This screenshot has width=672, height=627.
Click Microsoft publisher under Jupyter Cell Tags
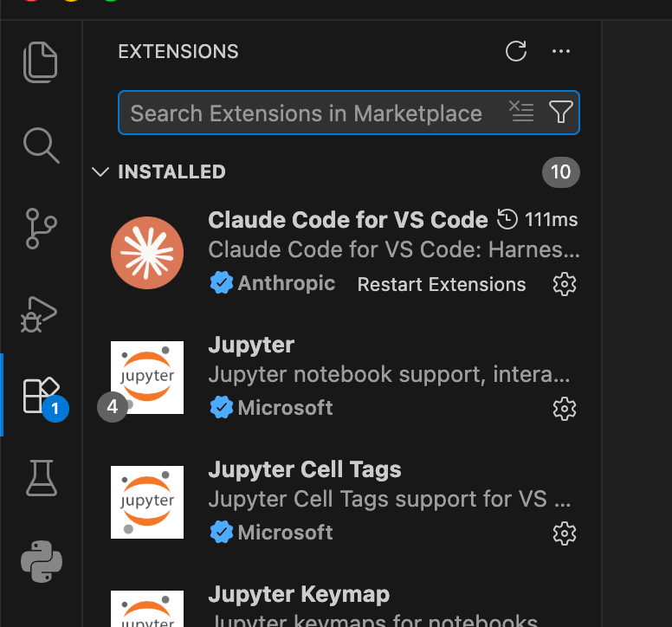[x=285, y=533]
